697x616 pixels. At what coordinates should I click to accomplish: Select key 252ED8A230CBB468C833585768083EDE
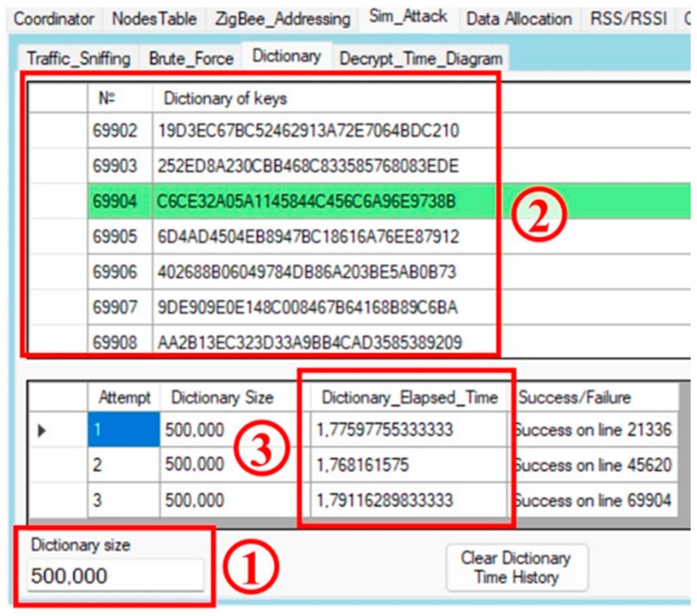click(308, 166)
